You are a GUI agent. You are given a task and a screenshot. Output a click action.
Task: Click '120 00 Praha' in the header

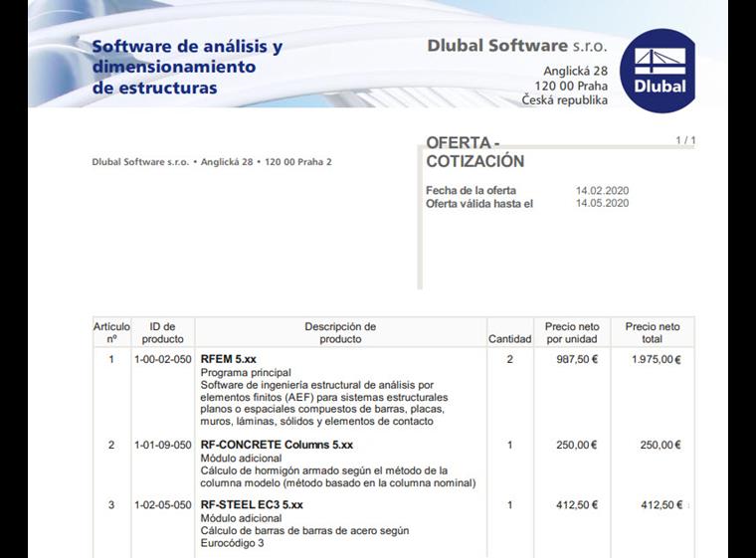pos(571,86)
